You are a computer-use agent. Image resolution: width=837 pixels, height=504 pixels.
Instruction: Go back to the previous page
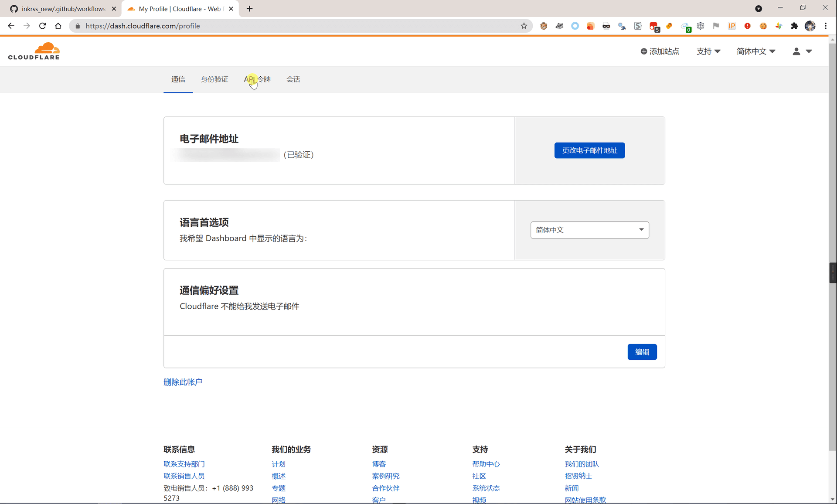tap(11, 26)
